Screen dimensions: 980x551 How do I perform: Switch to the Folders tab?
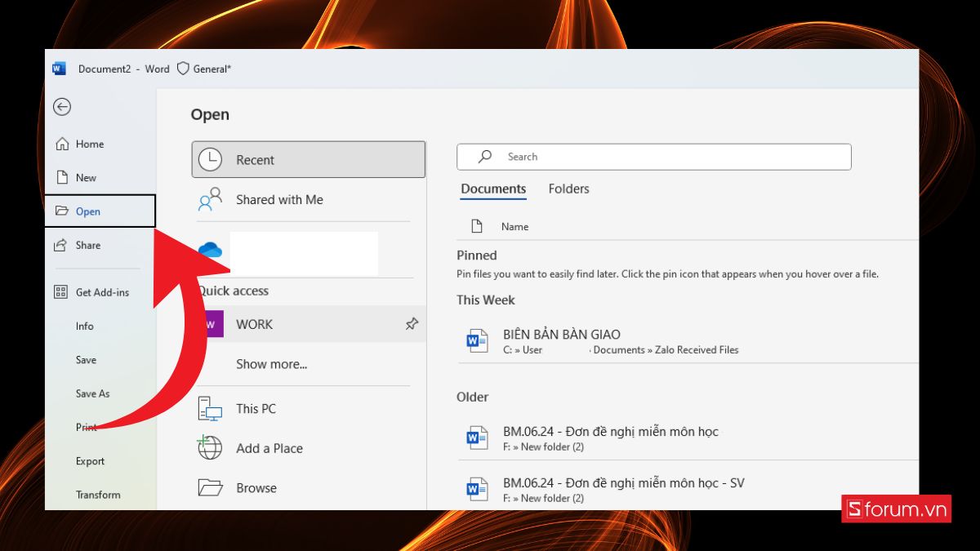coord(568,189)
